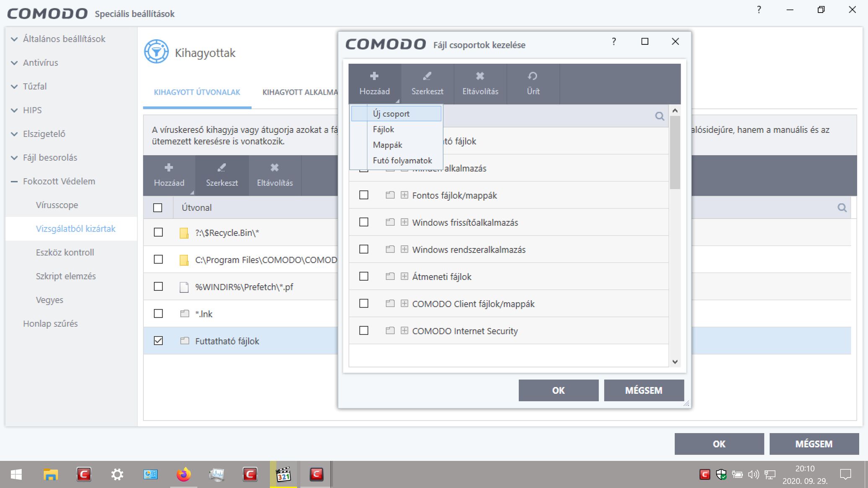
Task: Click group icon beside COMODO Internet Security
Action: [x=390, y=331]
